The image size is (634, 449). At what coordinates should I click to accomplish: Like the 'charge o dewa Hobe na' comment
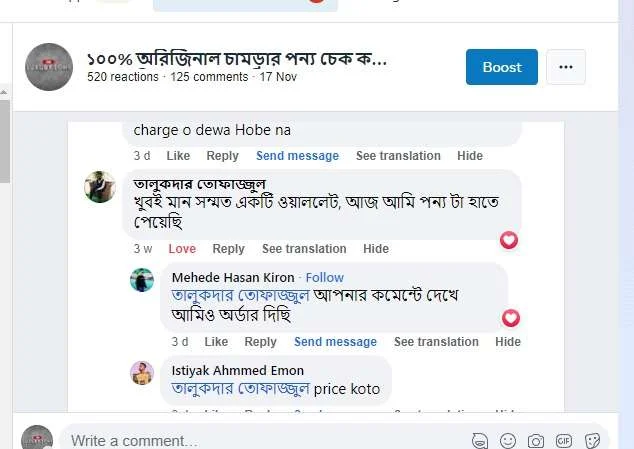tap(178, 156)
